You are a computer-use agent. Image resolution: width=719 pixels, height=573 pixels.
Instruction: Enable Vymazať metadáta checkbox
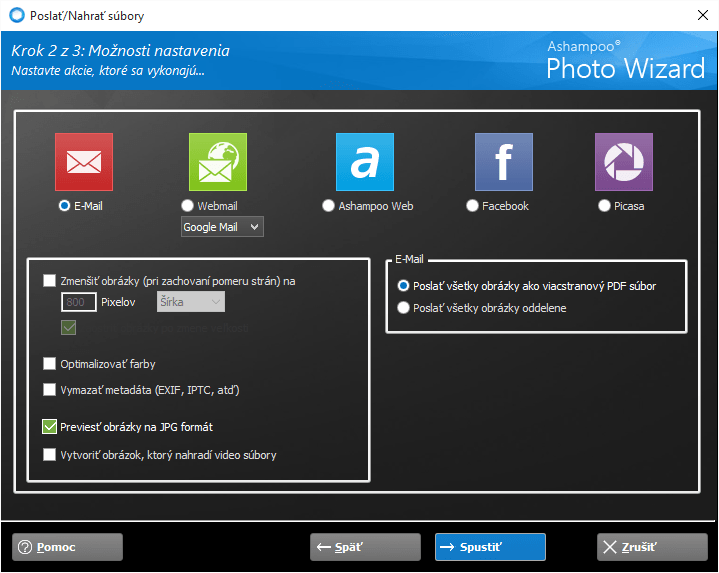coord(50,390)
